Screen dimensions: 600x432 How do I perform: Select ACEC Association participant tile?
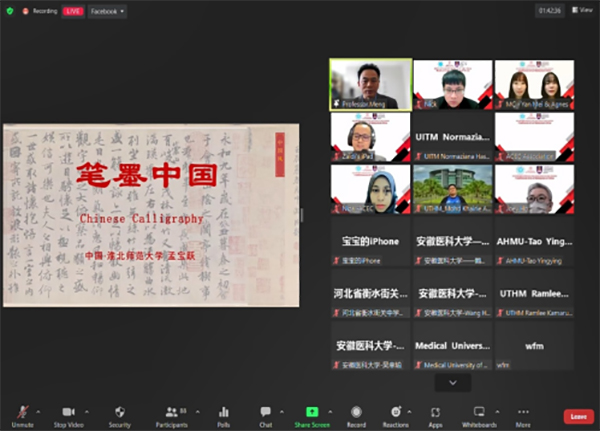pyautogui.click(x=534, y=137)
